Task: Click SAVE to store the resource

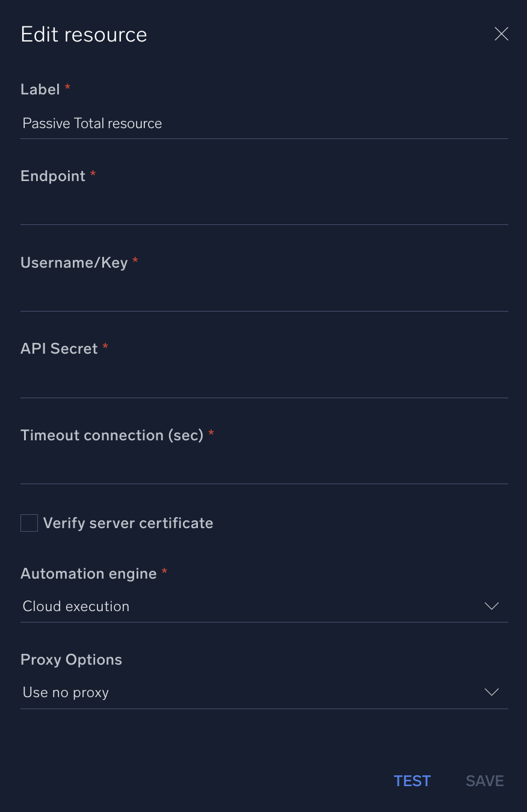Action: 484,780
